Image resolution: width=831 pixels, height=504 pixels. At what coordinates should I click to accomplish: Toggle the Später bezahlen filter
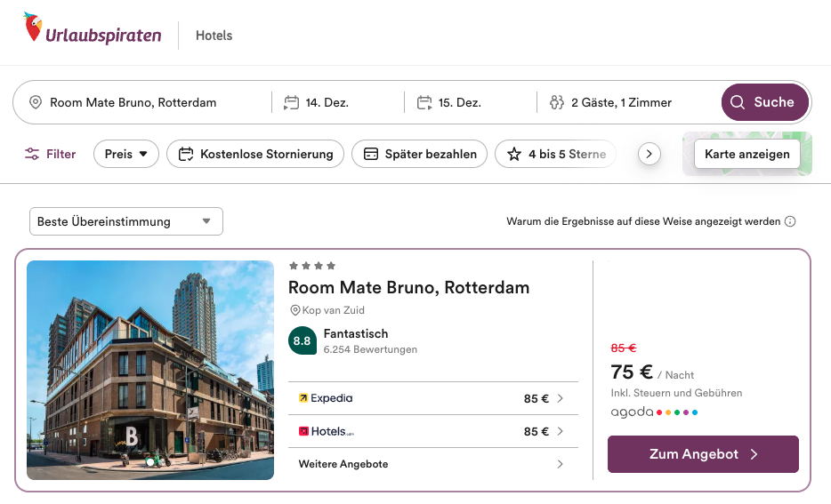pos(420,154)
